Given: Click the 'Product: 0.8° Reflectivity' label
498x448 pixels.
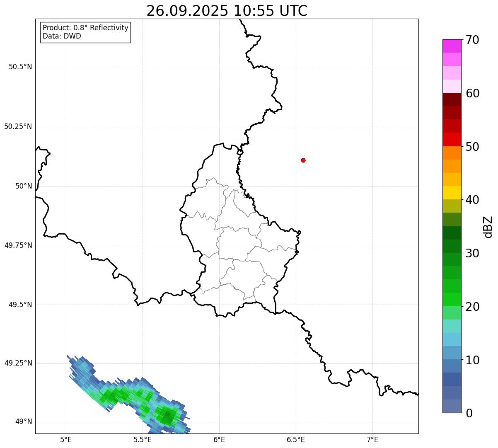Looking at the screenshot, I should [86, 28].
